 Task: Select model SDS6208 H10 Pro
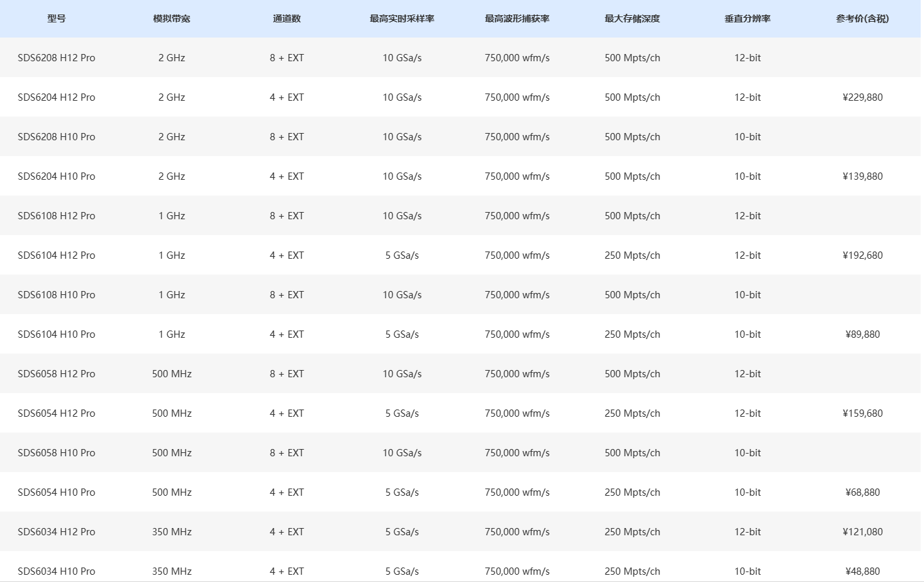click(x=57, y=137)
